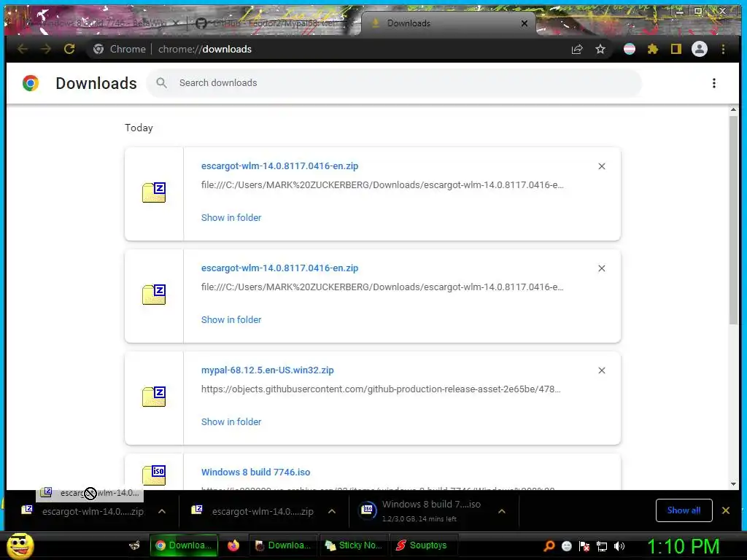747x560 pixels.
Task: Open the mypal-68.12.5.en-US.win32.zip link
Action: point(267,370)
